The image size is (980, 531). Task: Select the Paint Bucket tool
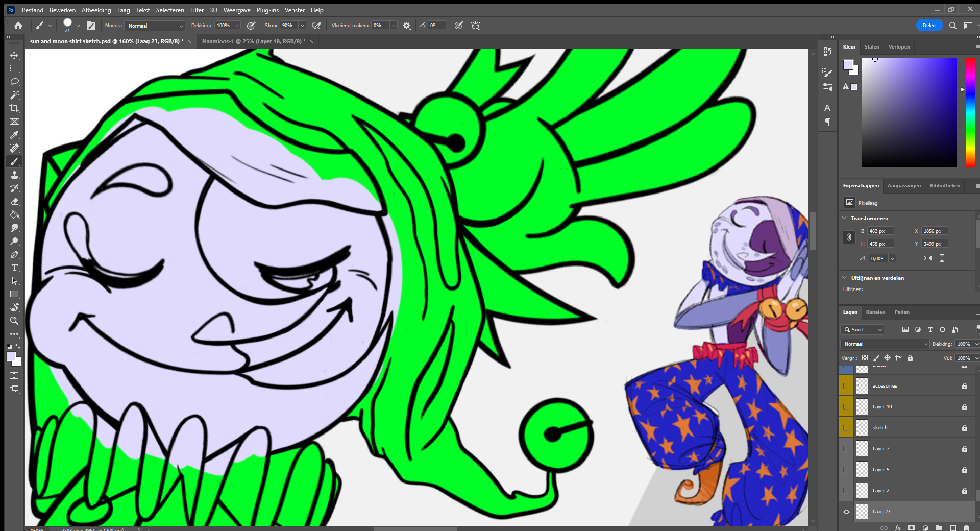14,214
